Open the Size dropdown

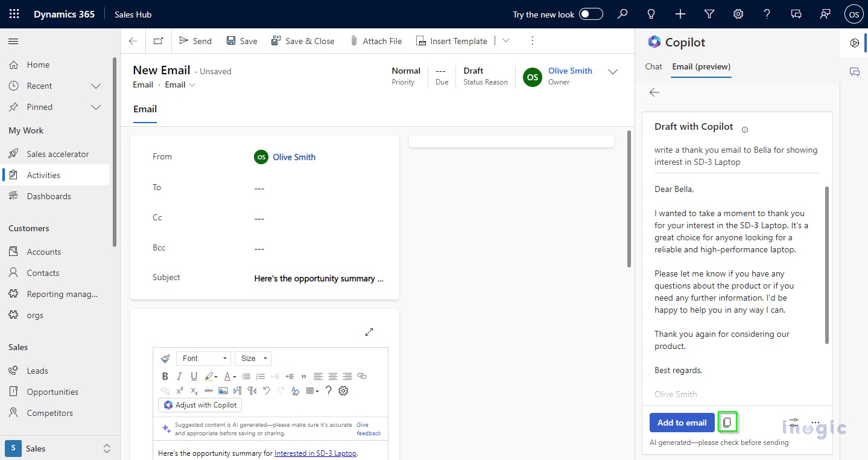point(253,359)
